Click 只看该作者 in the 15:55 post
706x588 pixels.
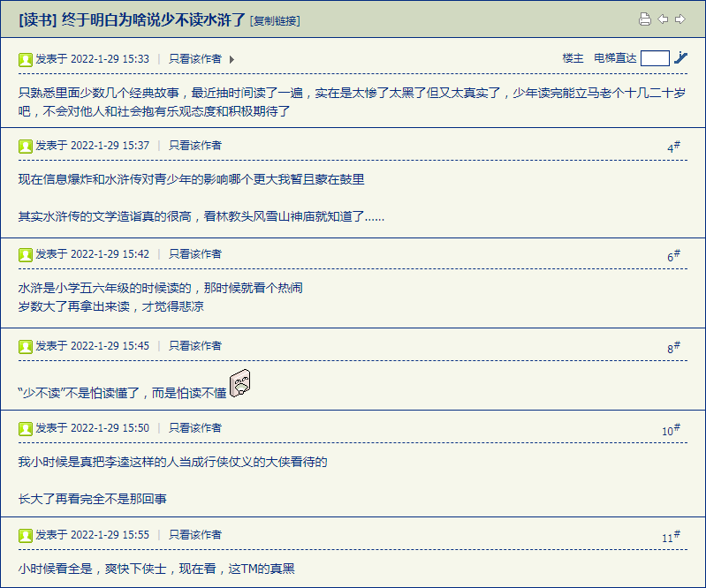click(x=195, y=534)
